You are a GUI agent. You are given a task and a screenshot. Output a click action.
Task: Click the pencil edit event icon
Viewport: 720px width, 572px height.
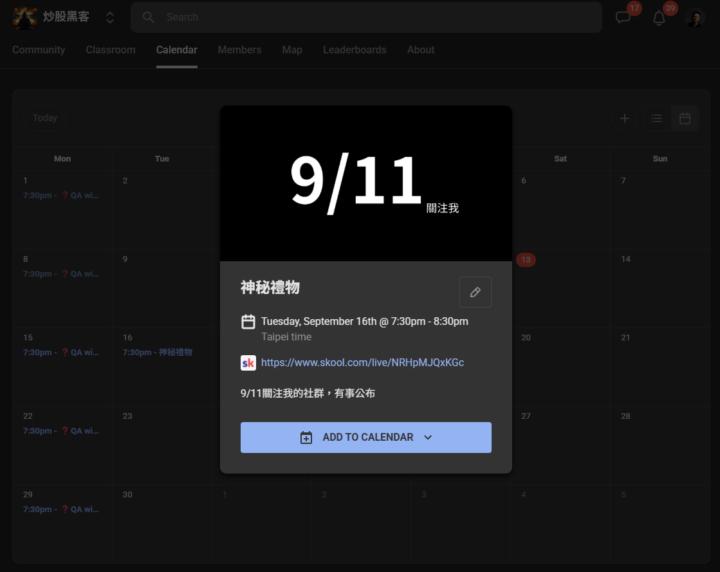tap(475, 292)
